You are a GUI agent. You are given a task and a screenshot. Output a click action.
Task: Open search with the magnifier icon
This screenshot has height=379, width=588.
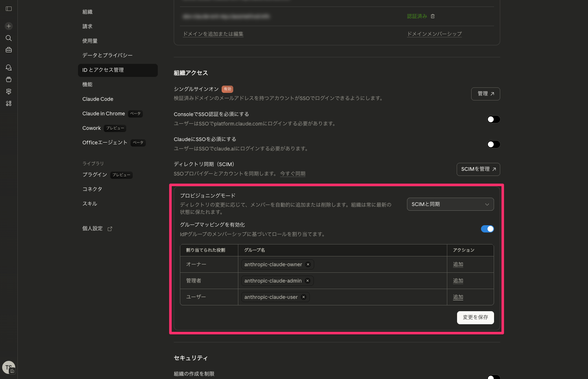point(9,38)
